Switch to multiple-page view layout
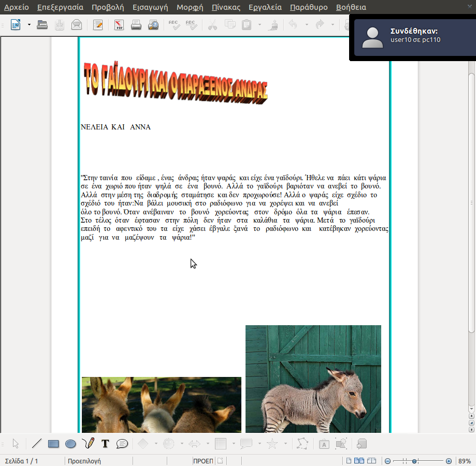Image resolution: width=476 pixels, height=466 pixels. click(x=359, y=460)
